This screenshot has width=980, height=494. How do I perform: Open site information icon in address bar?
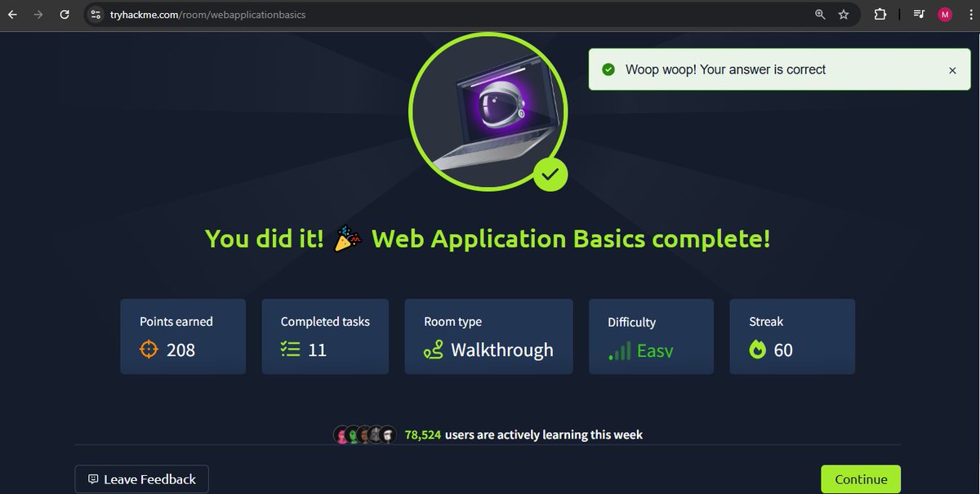(x=96, y=15)
